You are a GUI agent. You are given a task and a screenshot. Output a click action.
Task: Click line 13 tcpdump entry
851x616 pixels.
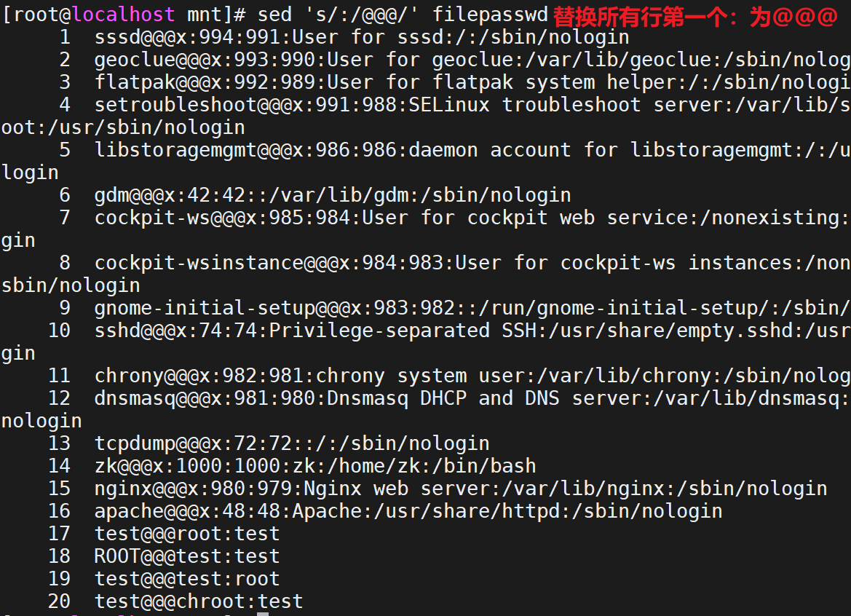pos(292,443)
